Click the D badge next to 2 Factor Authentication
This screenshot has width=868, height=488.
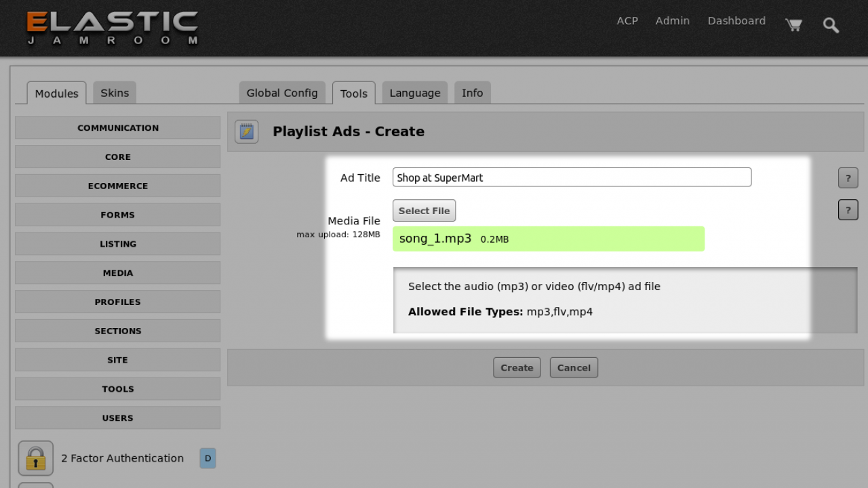(x=208, y=458)
